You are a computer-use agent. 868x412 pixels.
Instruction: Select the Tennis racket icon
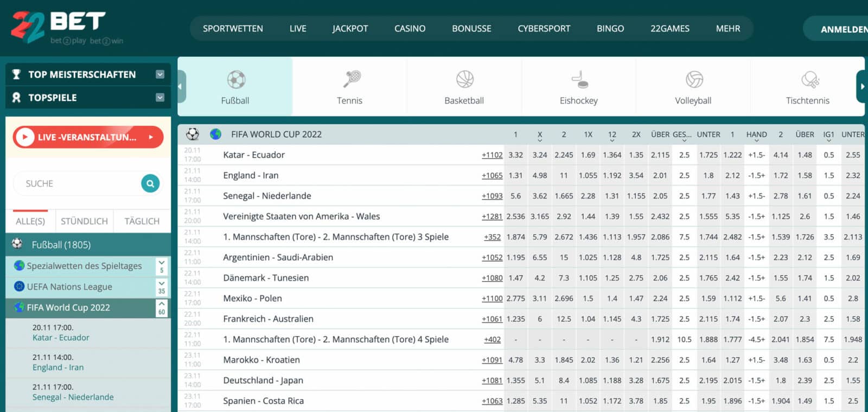[x=352, y=79]
